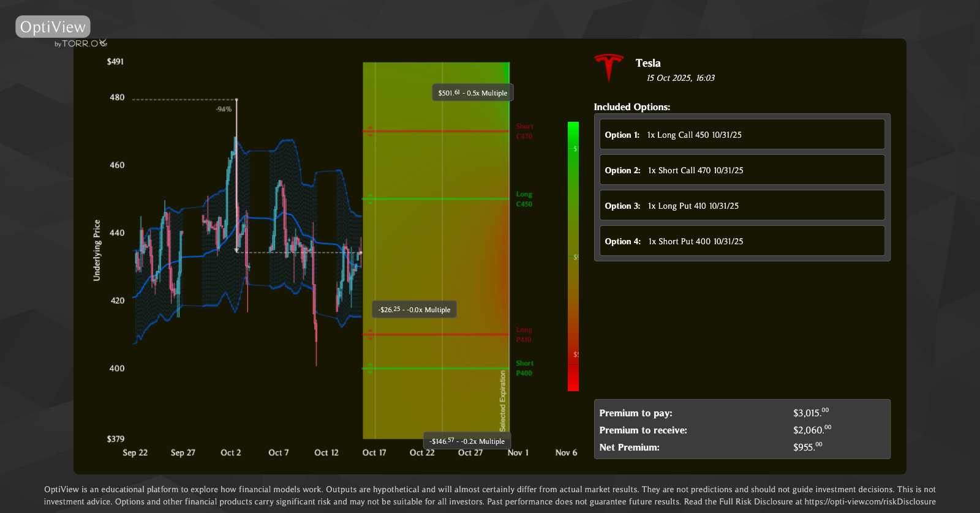Select Option 2 Short Call 470 row
The width and height of the screenshot is (980, 513).
click(742, 170)
